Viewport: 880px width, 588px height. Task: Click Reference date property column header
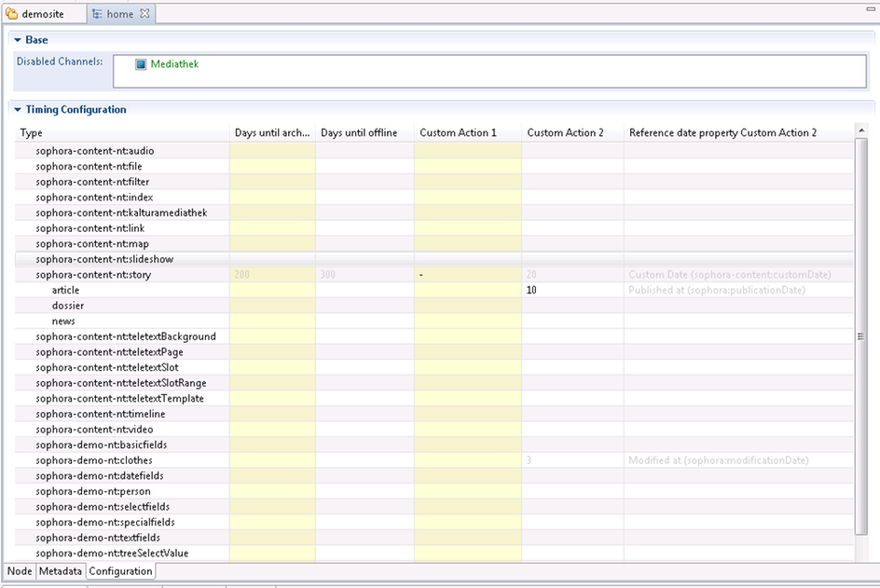[738, 133]
